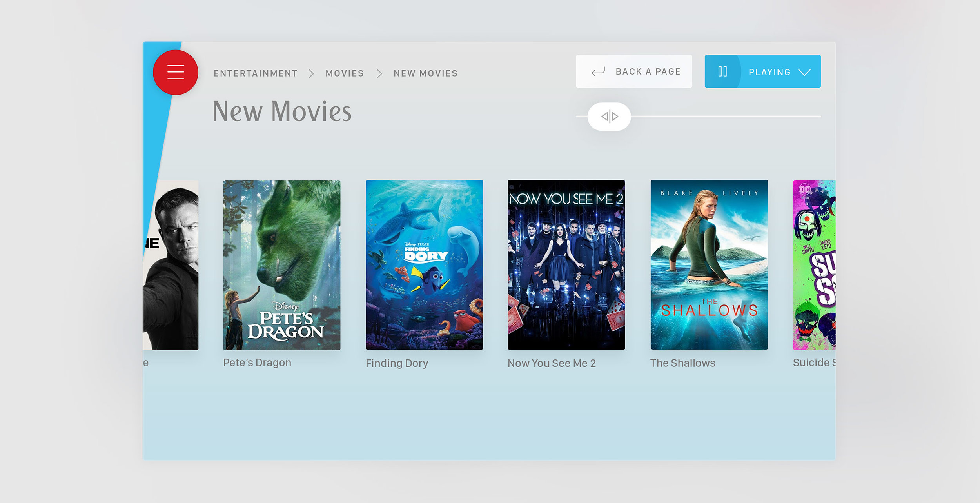
Task: Click the Finding Dory title text
Action: pos(397,363)
